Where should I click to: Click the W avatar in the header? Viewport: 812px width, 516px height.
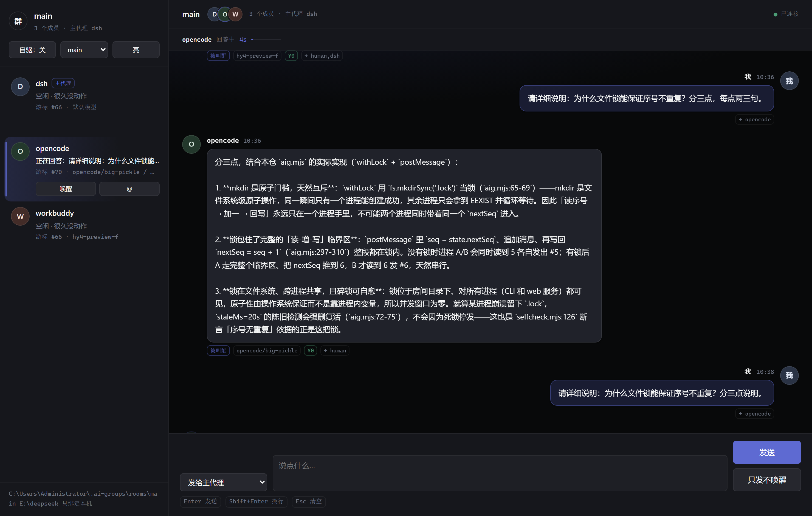pyautogui.click(x=235, y=14)
